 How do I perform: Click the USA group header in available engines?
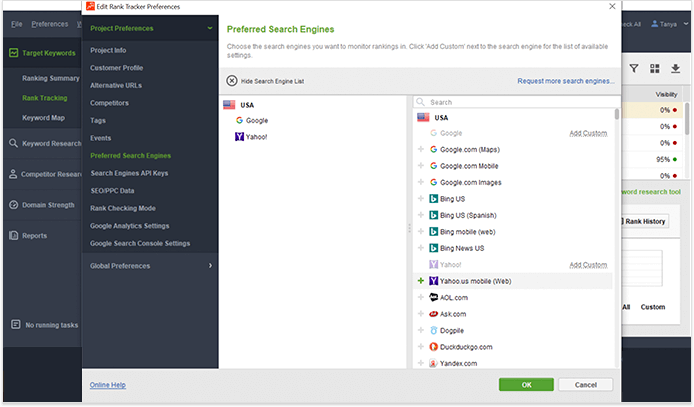[441, 118]
